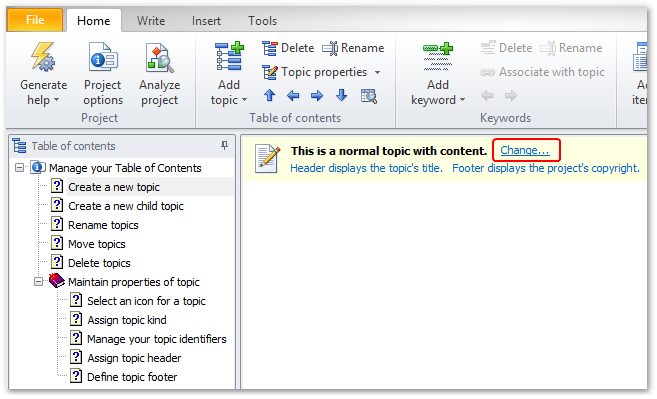This screenshot has height=399, width=657.
Task: Select the Move topics item
Action: coord(97,244)
